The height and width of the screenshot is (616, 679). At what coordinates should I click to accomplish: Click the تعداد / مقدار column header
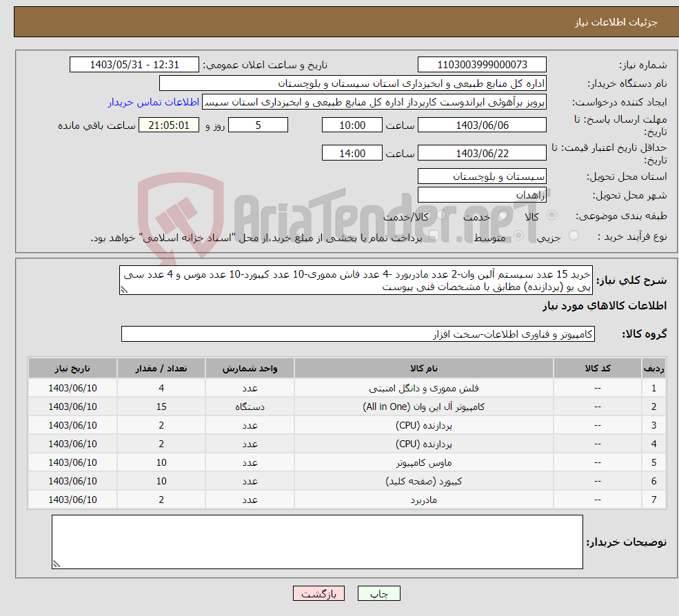coord(161,369)
